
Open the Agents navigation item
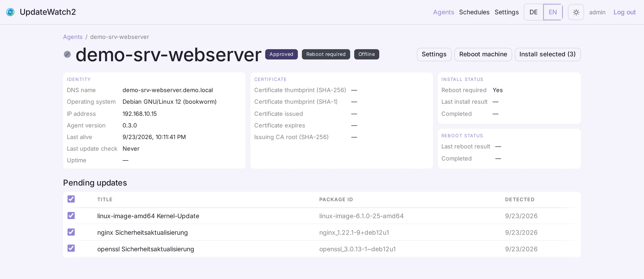(x=443, y=12)
